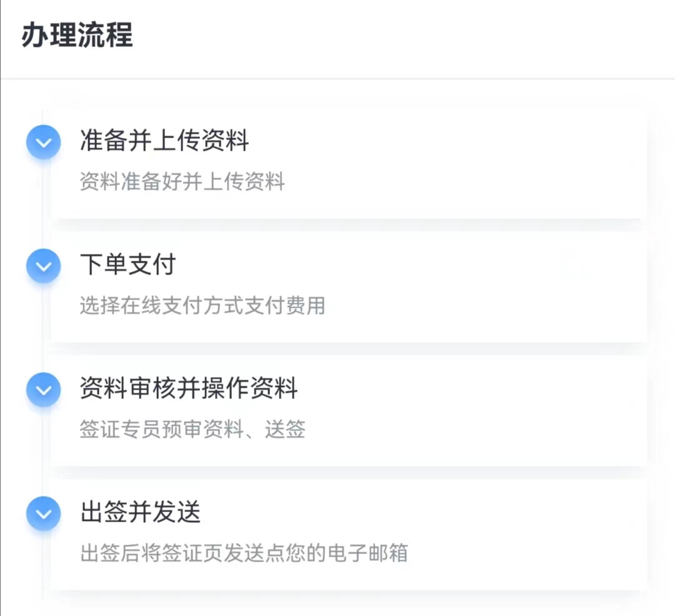Click text 出签后将签证页发送点您的电子邮箱
Viewport: 675px width, 616px height.
[x=244, y=553]
